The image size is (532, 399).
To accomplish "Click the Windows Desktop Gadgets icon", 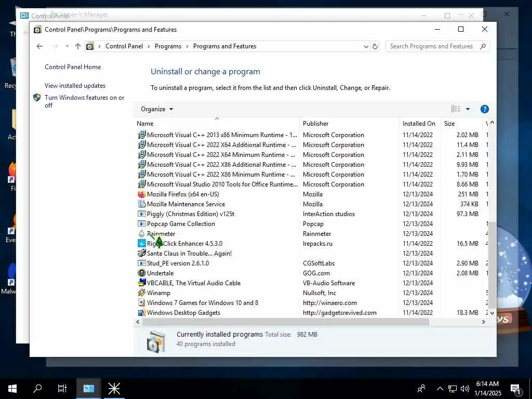I will [141, 313].
